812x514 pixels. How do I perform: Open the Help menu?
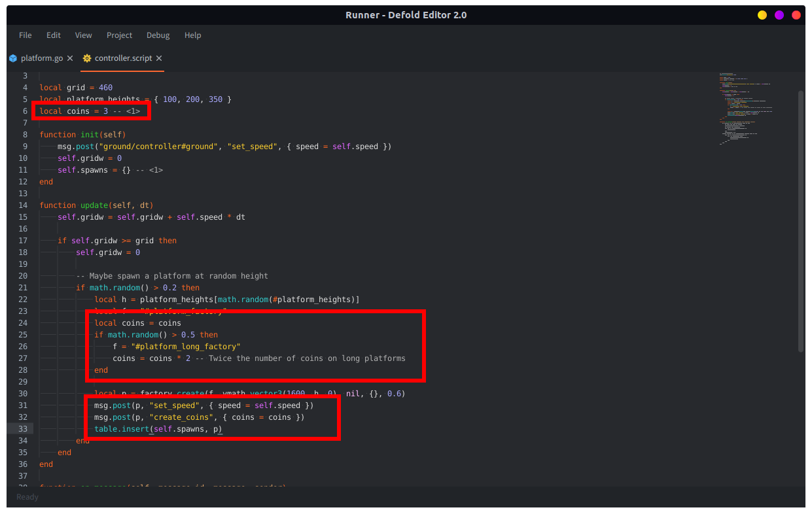click(193, 35)
